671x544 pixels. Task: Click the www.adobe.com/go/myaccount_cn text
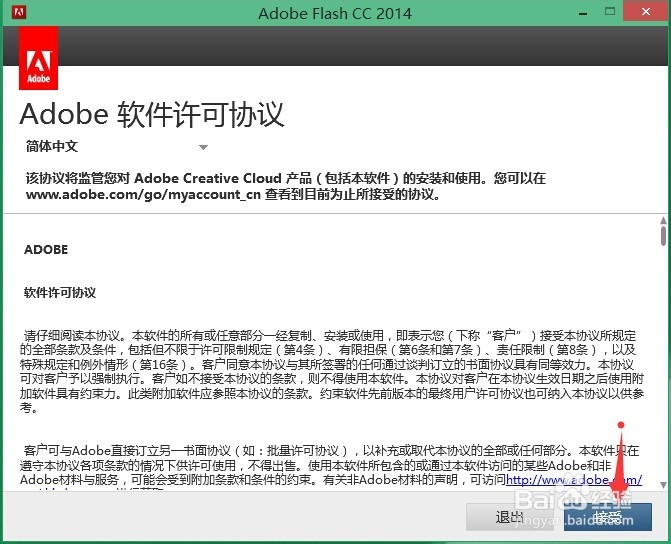point(143,195)
